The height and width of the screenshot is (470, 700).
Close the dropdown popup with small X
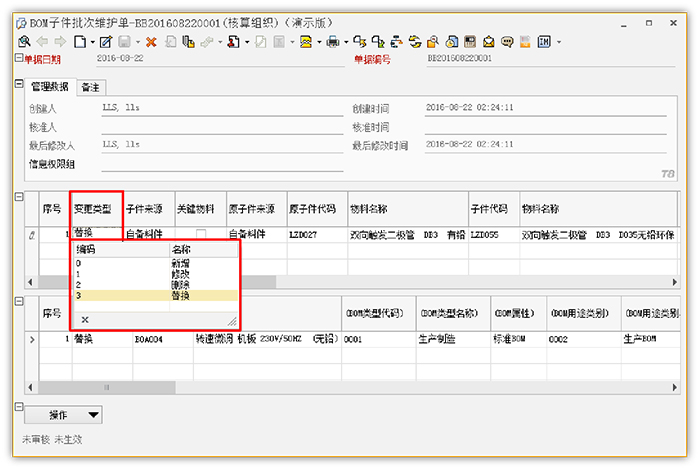click(x=84, y=319)
